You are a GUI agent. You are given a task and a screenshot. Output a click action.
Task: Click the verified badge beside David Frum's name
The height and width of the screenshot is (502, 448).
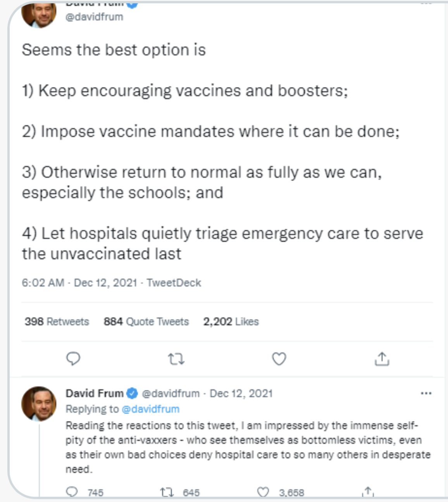click(x=133, y=393)
